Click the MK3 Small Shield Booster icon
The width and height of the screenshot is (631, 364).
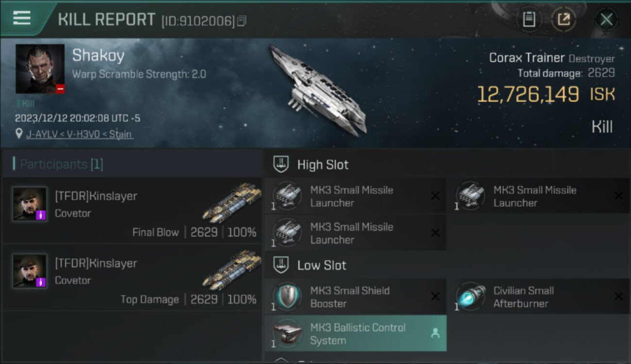[286, 297]
